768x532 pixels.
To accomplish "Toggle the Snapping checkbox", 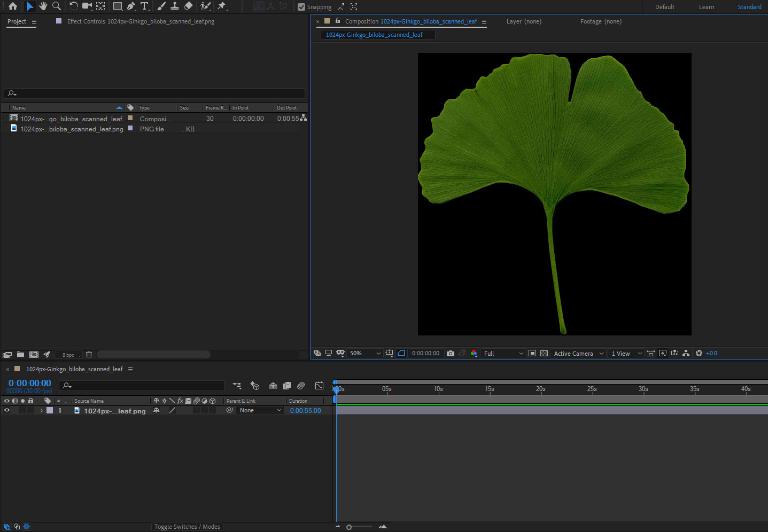I will (301, 7).
